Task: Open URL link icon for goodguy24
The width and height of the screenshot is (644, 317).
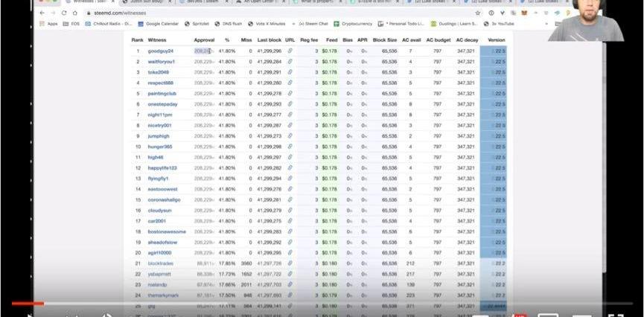Action: (x=290, y=51)
